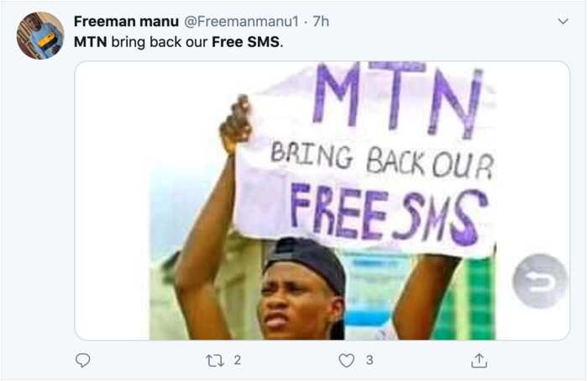This screenshot has width=588, height=381.
Task: Click the words 'bring back our' in the tweet
Action: (160, 42)
